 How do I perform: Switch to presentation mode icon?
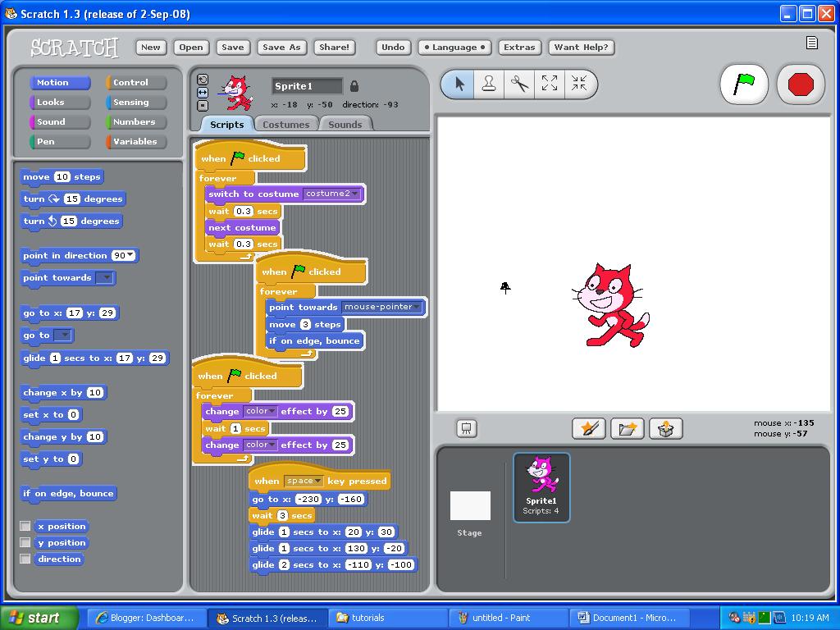coord(466,428)
